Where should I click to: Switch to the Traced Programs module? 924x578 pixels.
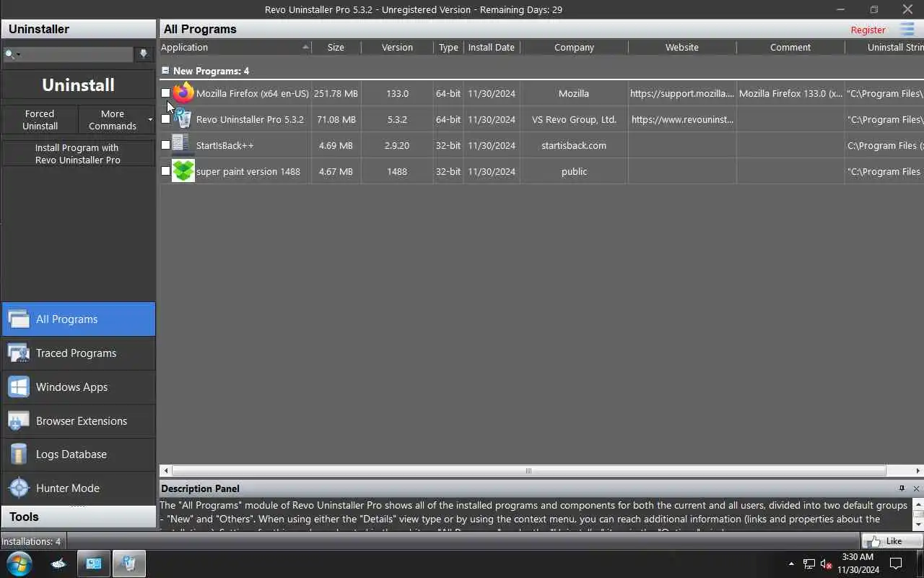click(x=78, y=353)
